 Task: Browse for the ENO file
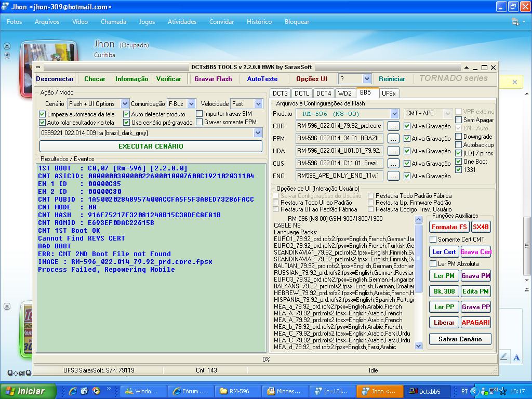(x=393, y=176)
